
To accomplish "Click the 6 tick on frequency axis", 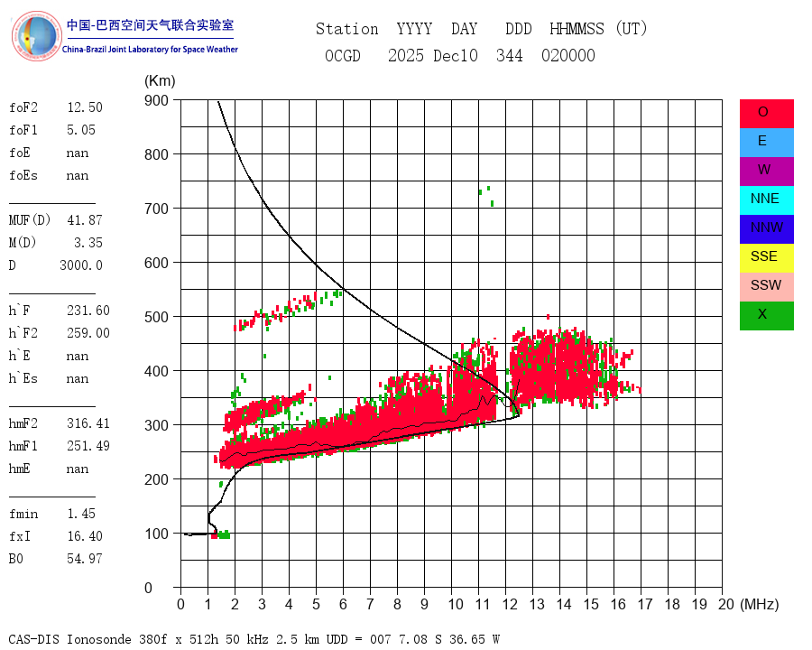I will tap(343, 604).
